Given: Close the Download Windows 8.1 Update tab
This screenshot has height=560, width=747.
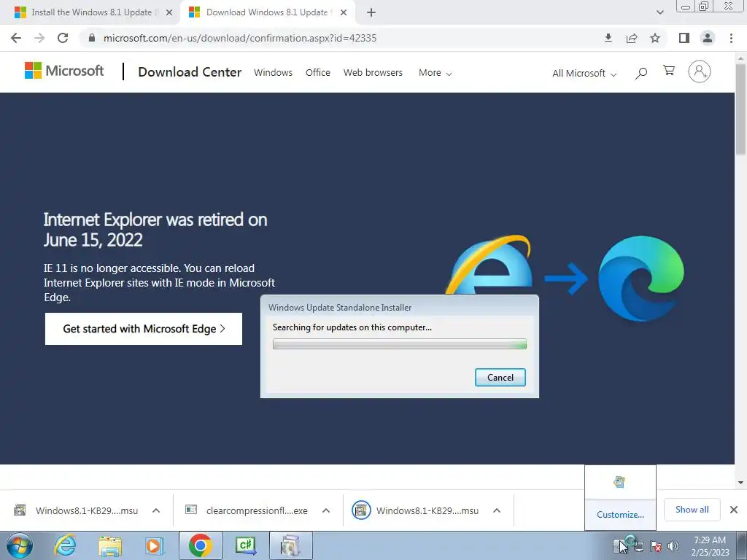Looking at the screenshot, I should coord(344,12).
